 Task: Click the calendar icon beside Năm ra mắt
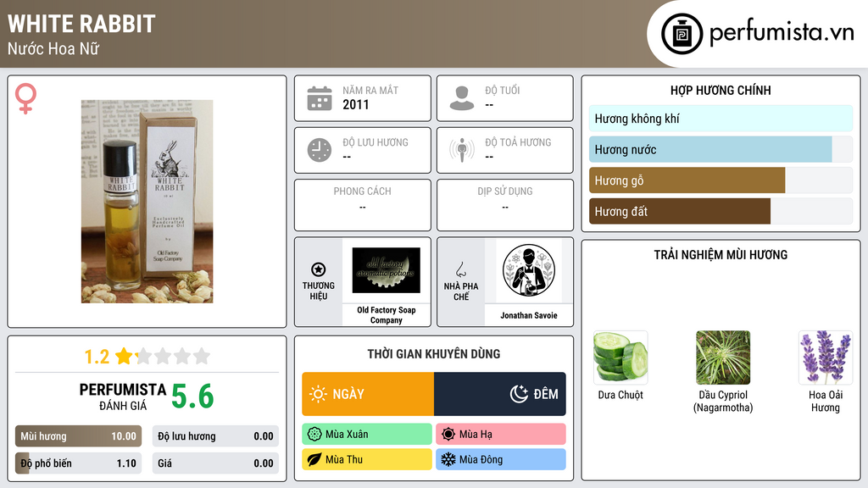(x=320, y=98)
